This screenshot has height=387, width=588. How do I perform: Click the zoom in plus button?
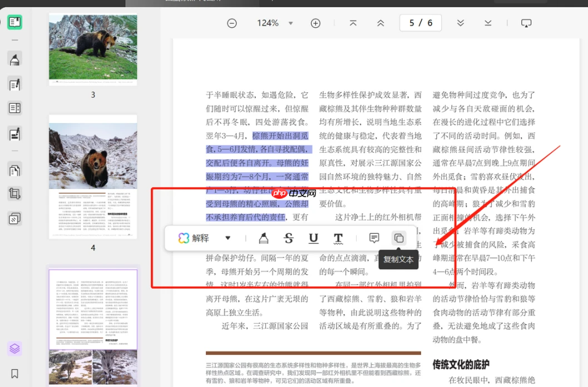(x=315, y=23)
